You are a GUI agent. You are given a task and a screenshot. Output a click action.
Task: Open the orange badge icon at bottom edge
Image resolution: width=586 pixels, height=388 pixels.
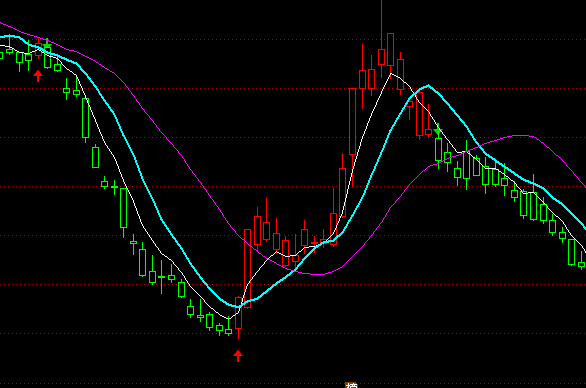[351, 385]
